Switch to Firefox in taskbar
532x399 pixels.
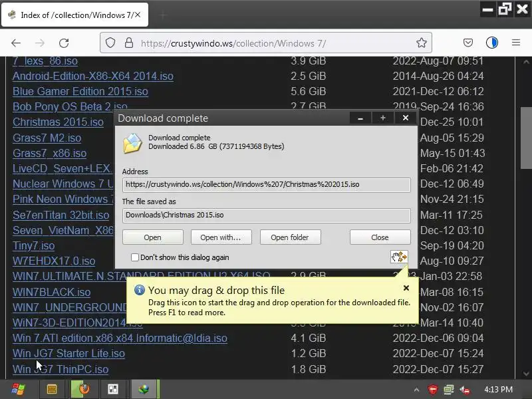pos(84,389)
